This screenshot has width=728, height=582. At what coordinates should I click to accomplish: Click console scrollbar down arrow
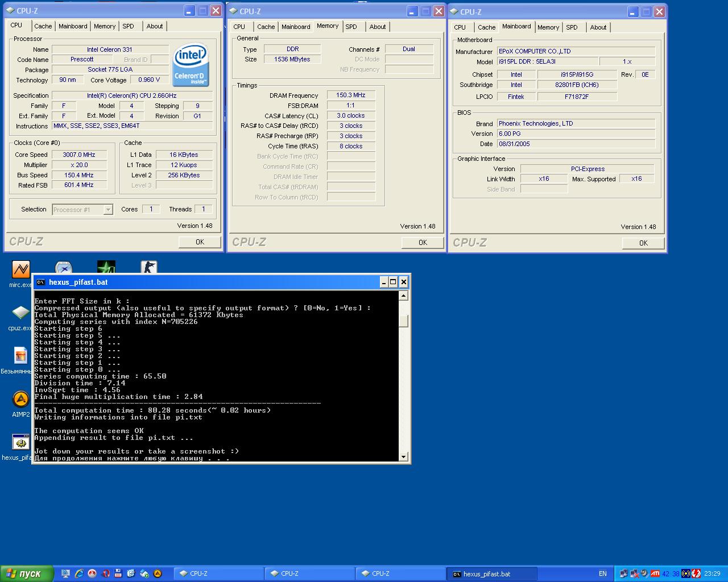coord(403,456)
